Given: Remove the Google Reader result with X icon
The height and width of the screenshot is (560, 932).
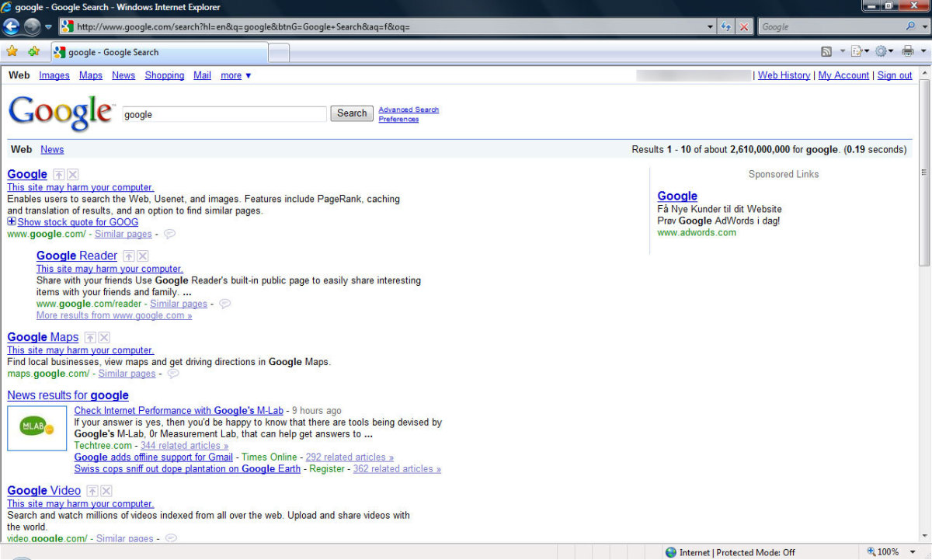Looking at the screenshot, I should pos(143,256).
